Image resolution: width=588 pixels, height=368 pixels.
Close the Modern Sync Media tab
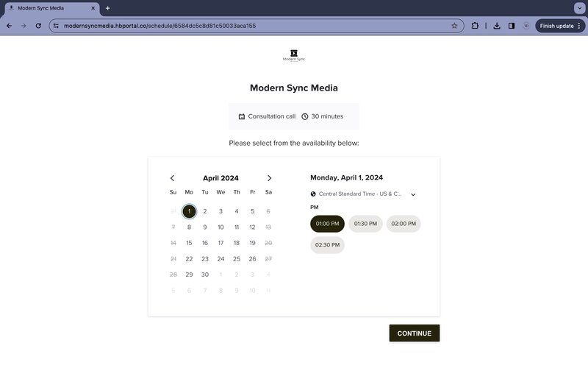click(93, 8)
